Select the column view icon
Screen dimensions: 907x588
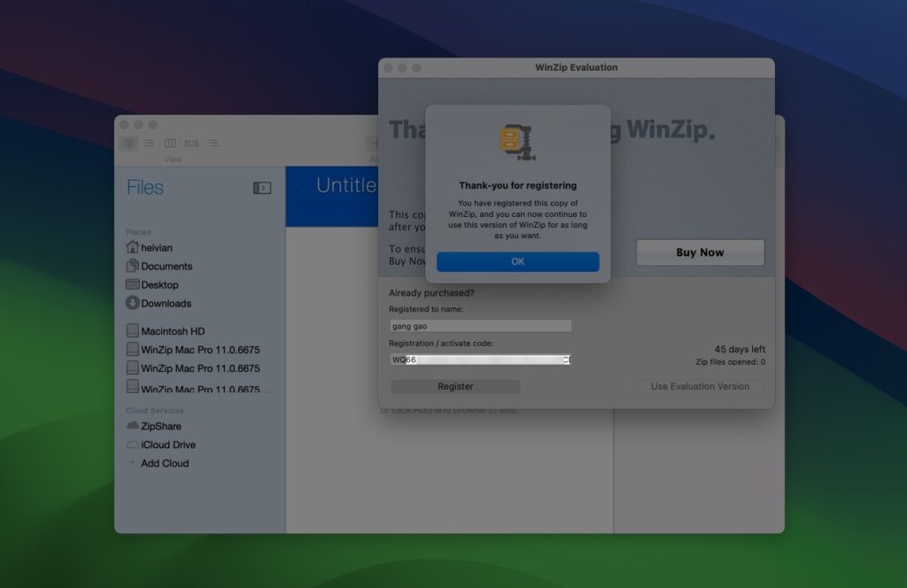pyautogui.click(x=169, y=143)
